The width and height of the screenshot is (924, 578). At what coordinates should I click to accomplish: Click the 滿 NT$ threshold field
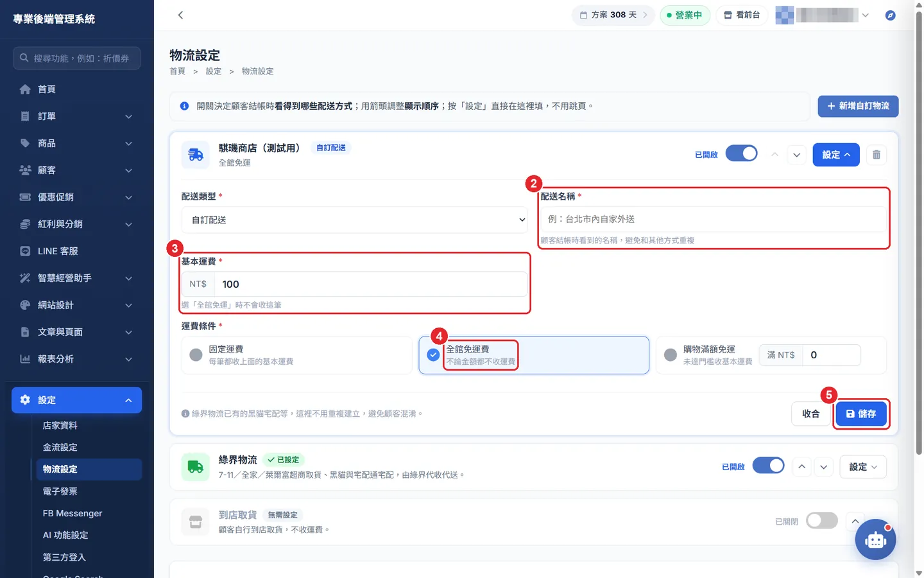tap(832, 355)
